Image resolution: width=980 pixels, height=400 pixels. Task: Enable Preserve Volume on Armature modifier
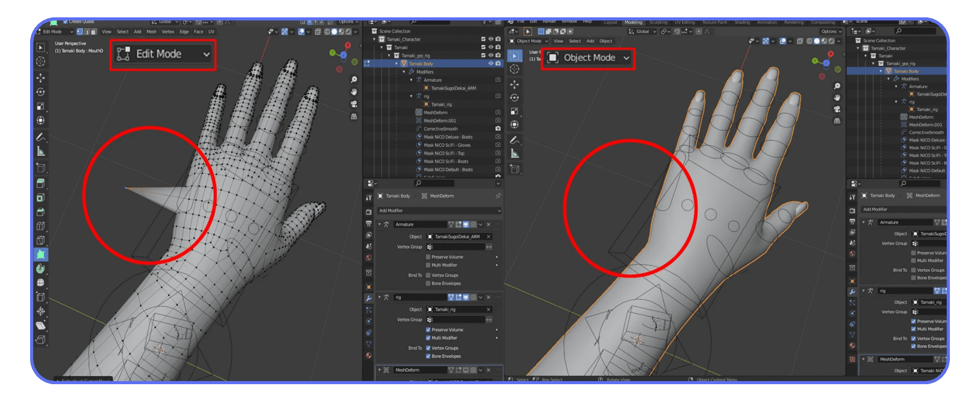[x=428, y=257]
